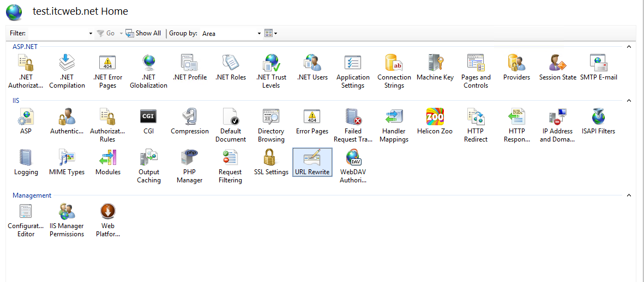Image resolution: width=644 pixels, height=282 pixels.
Task: Open Web Platform Installer
Action: coord(107,220)
